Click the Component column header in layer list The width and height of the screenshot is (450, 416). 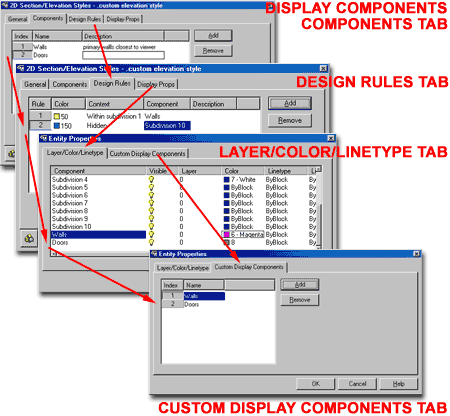[x=99, y=171]
